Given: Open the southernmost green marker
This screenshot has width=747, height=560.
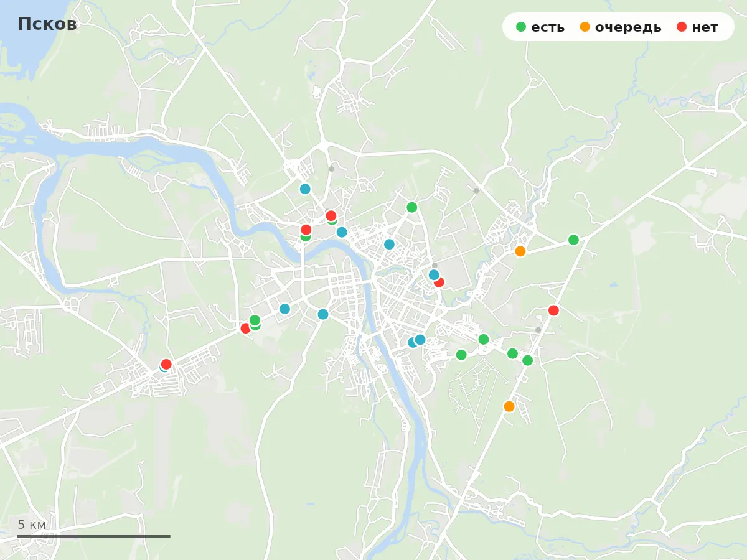Looking at the screenshot, I should tap(527, 360).
